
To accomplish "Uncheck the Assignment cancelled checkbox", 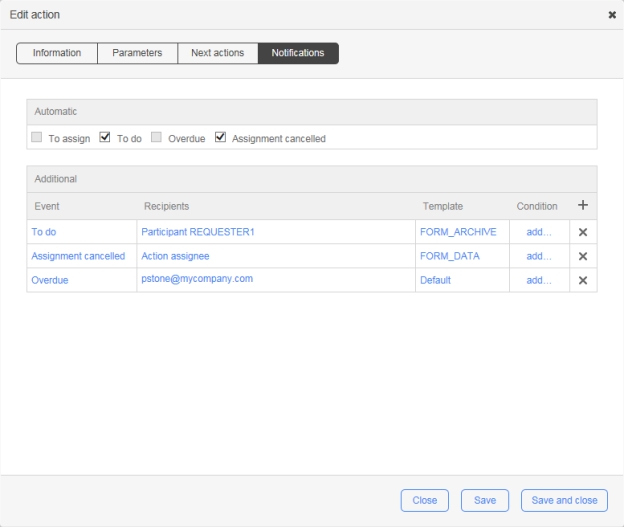I will tap(221, 138).
